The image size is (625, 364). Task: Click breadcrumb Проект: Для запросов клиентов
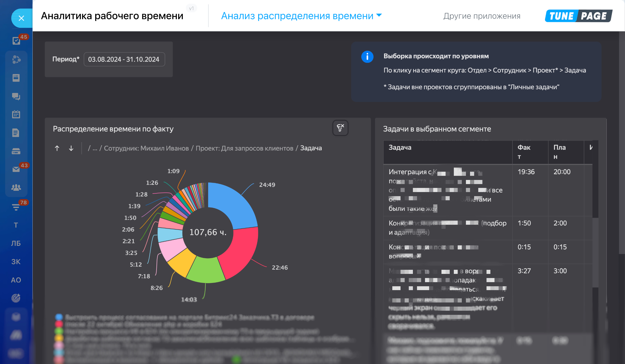click(244, 148)
